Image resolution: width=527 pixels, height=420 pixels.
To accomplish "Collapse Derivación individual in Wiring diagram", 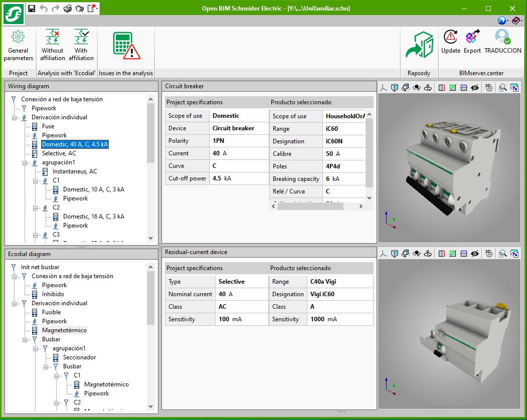I will tap(14, 118).
